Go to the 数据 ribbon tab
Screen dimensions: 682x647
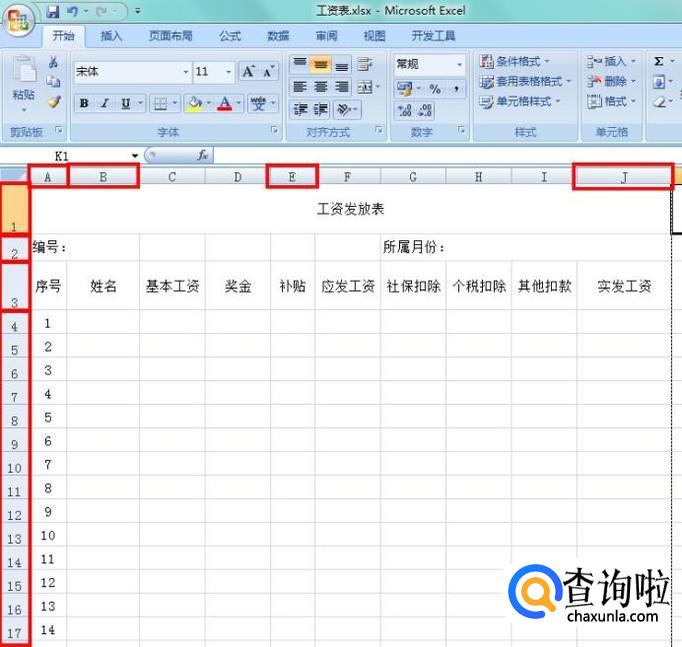[x=278, y=36]
